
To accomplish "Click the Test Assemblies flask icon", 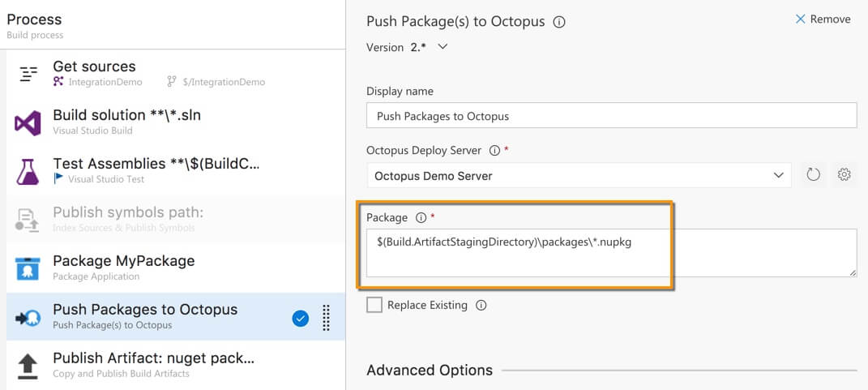I will pos(28,172).
